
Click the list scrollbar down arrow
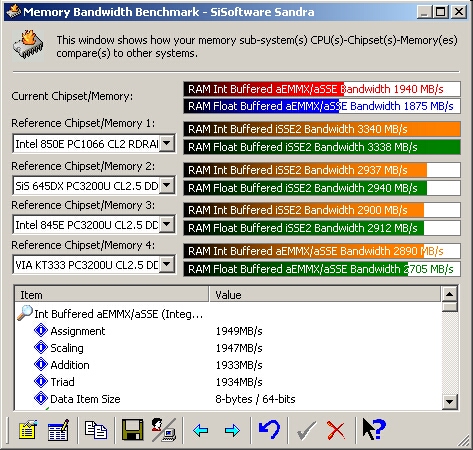[x=450, y=402]
